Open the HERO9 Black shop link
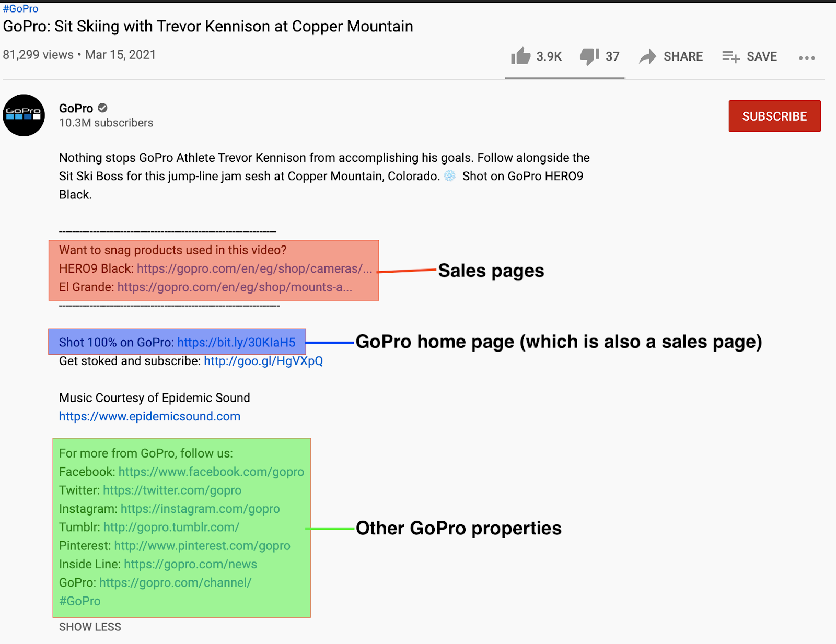 (254, 268)
